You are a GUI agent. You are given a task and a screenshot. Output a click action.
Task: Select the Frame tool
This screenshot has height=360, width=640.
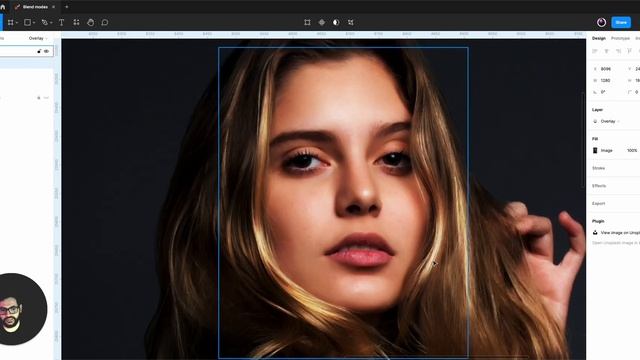(11, 22)
